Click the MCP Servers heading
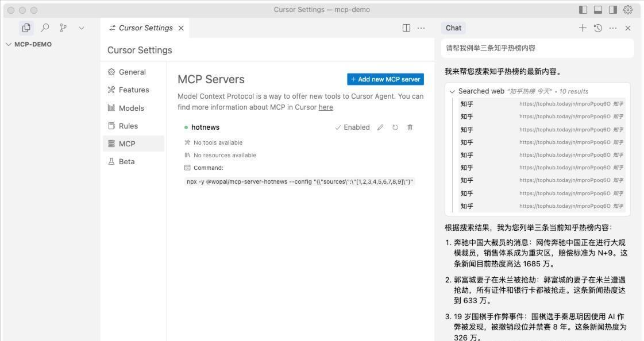The image size is (644, 341). 211,80
